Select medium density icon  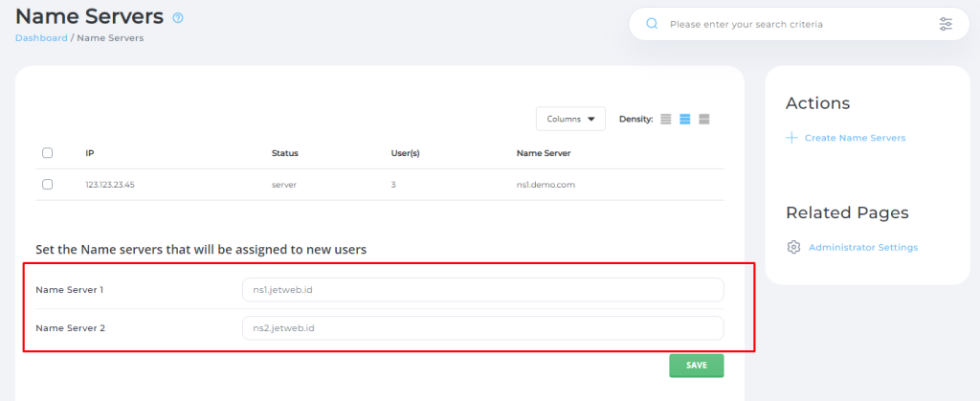click(x=685, y=119)
